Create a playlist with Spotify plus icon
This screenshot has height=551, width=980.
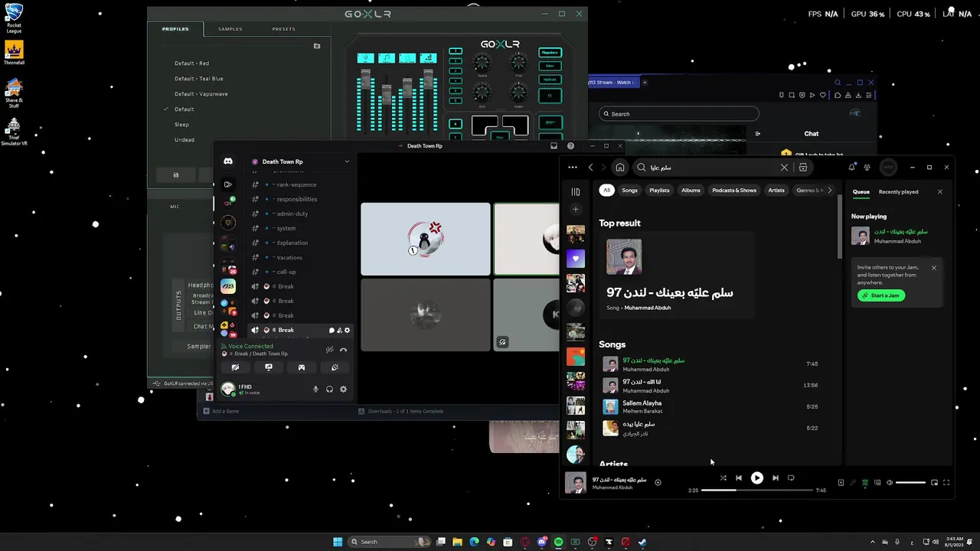pos(576,210)
